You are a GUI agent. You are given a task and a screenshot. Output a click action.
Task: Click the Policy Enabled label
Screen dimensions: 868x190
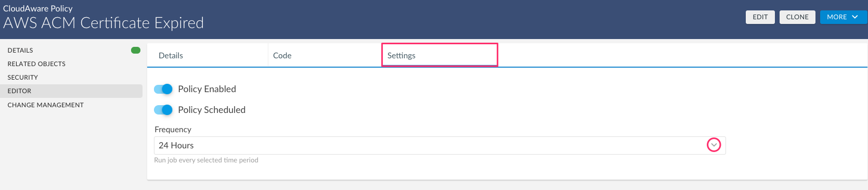[207, 89]
